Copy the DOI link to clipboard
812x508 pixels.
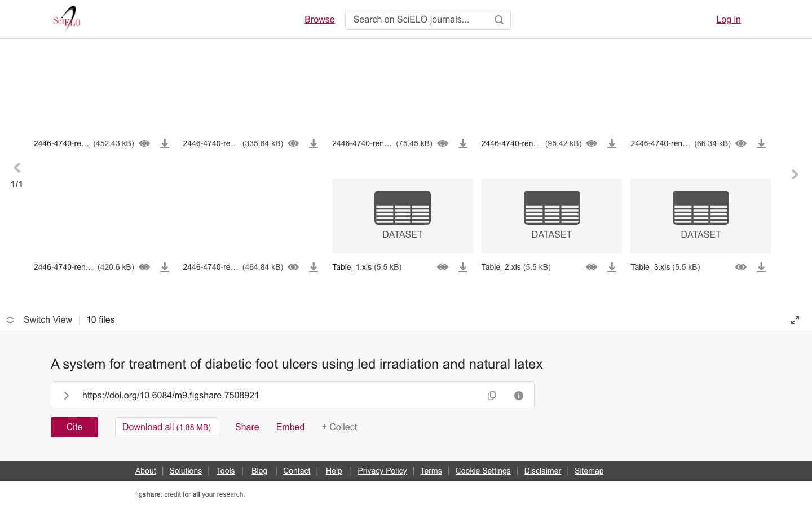point(492,396)
